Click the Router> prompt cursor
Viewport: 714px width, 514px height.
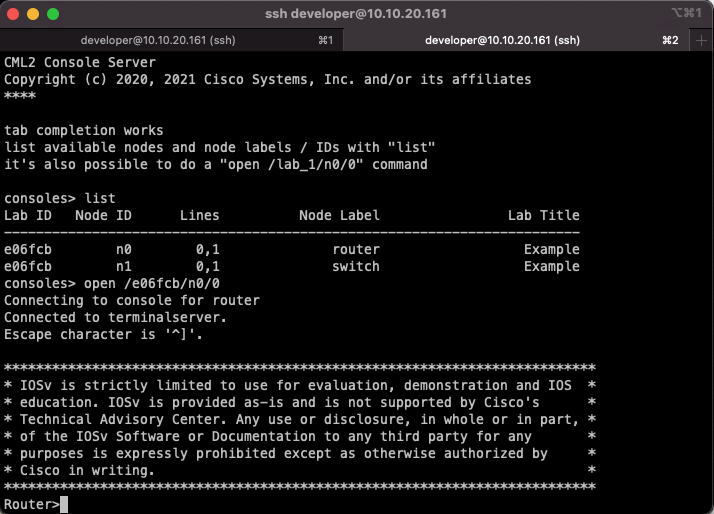(64, 504)
